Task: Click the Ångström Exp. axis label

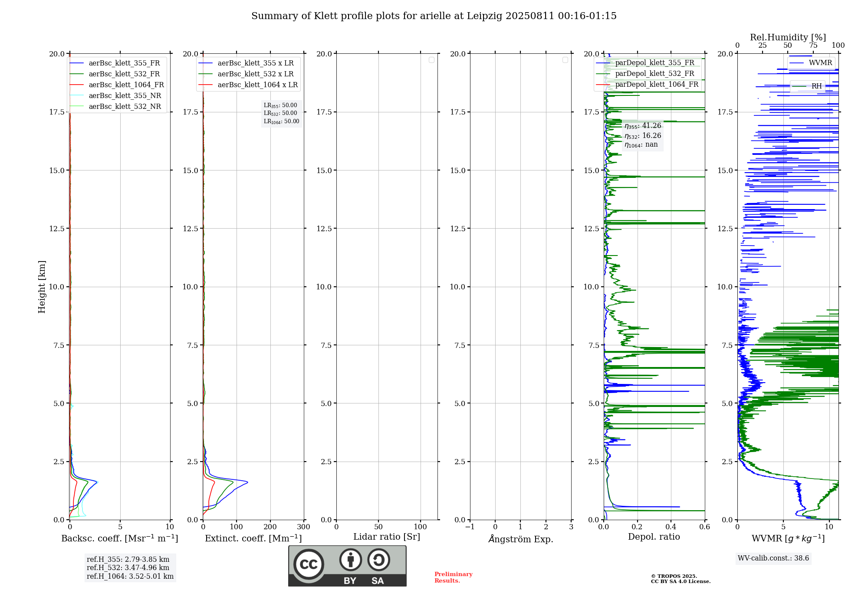Action: (521, 539)
